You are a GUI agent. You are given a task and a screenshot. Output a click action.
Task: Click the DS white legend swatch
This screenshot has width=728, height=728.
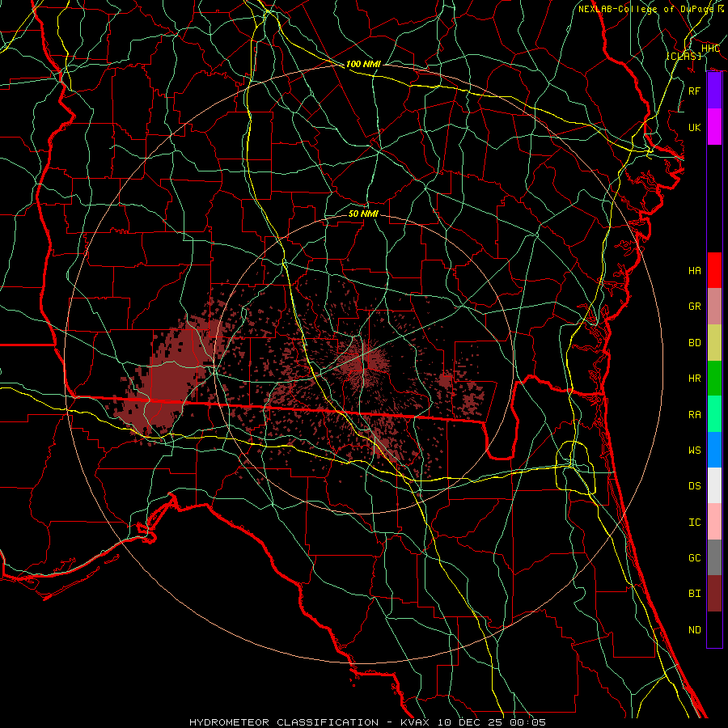click(x=714, y=485)
